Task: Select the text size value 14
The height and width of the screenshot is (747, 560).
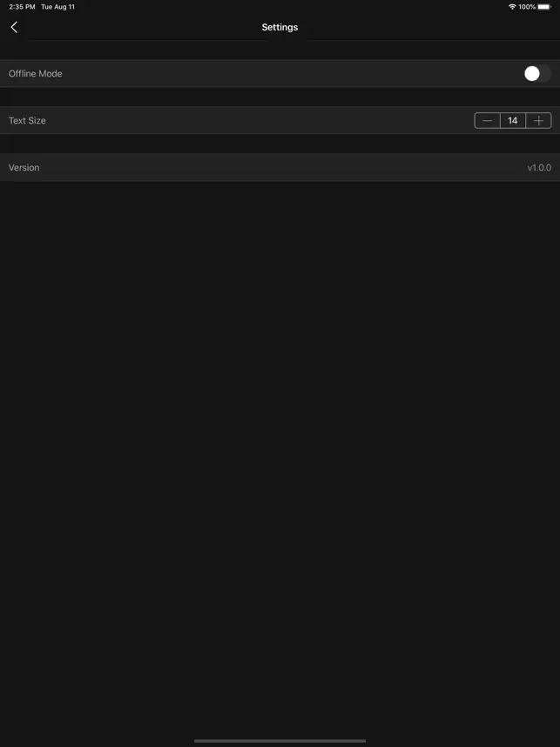Action: coord(513,120)
